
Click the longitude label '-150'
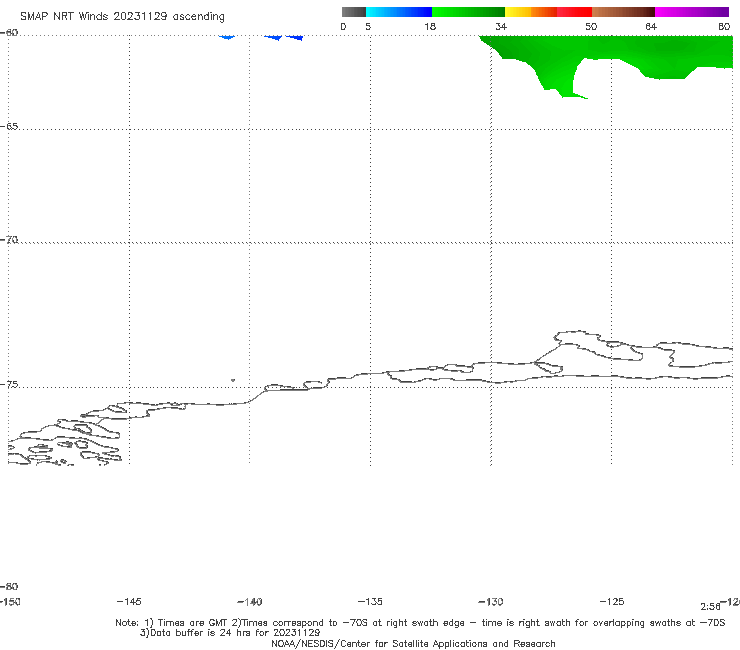(x=10, y=601)
